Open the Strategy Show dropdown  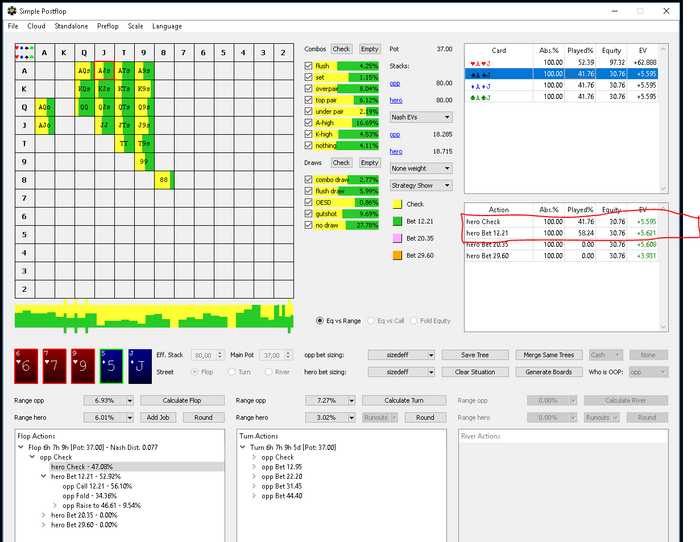(x=420, y=185)
